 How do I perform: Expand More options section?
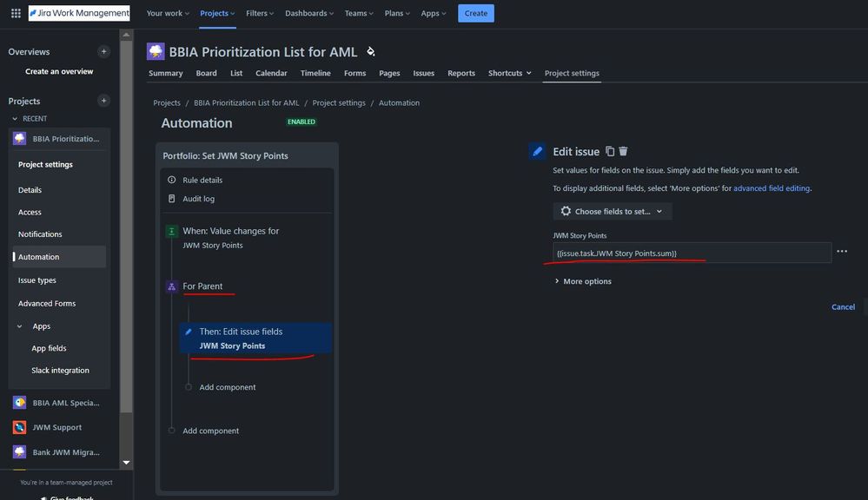pos(583,281)
